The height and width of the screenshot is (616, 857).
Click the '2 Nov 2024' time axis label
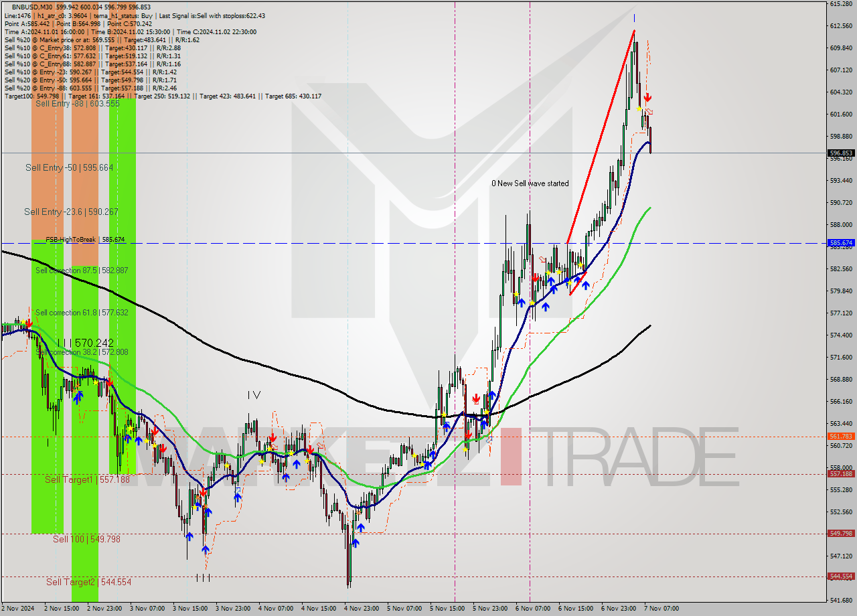coord(17,609)
